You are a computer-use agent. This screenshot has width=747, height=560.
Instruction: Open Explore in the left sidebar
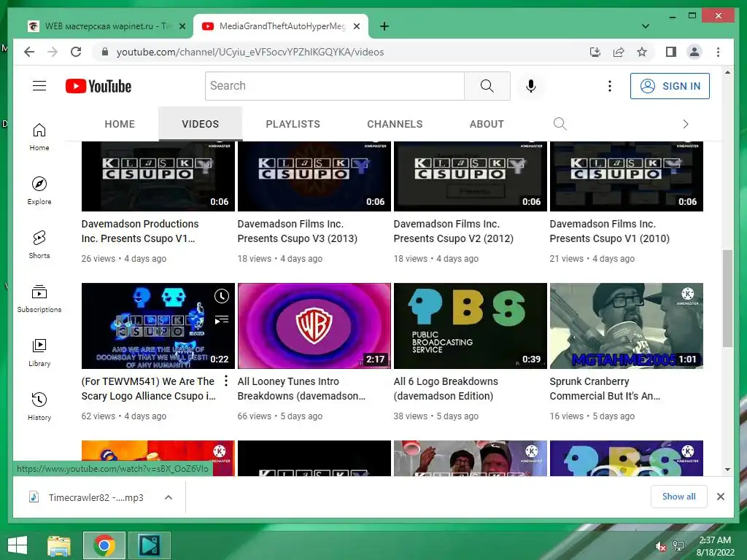(x=39, y=190)
